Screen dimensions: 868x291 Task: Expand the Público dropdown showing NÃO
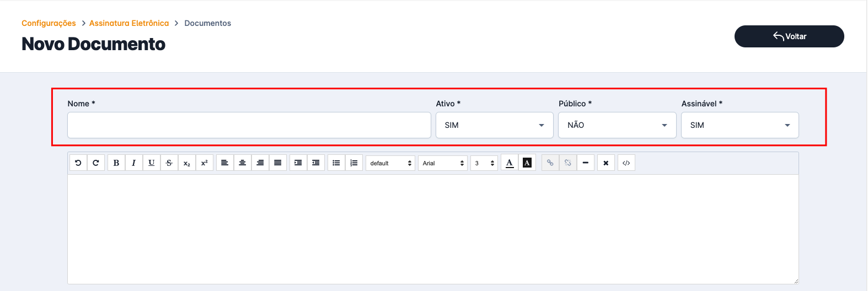point(617,125)
